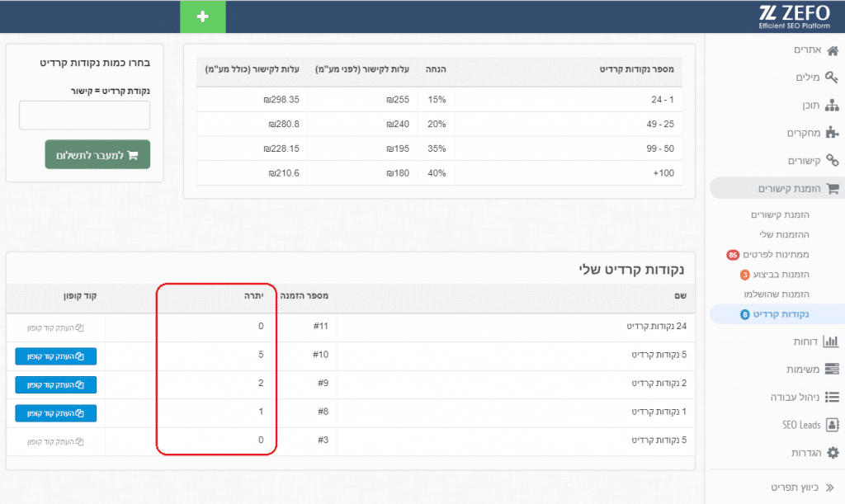This screenshot has width=845, height=504.
Task: Copy the coupon code for order #9
Action: click(54, 384)
